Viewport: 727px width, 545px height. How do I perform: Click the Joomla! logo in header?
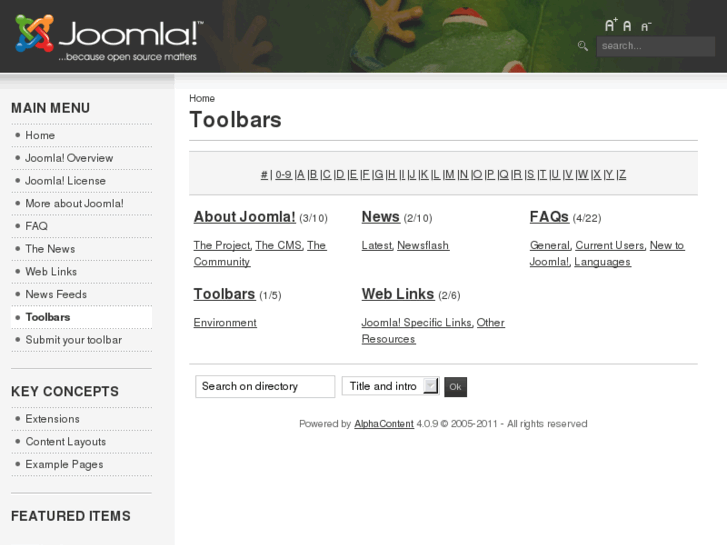point(109,38)
